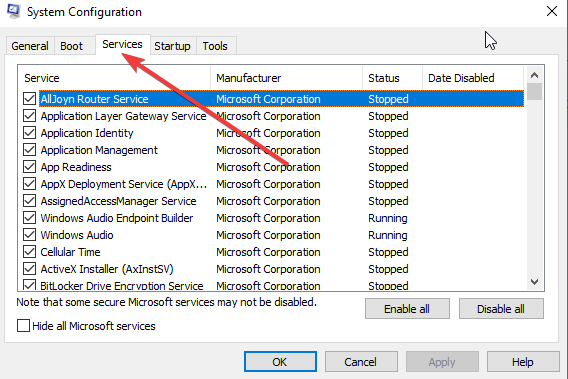This screenshot has height=379, width=568.
Task: Click Running status of Windows Audio
Action: point(388,235)
